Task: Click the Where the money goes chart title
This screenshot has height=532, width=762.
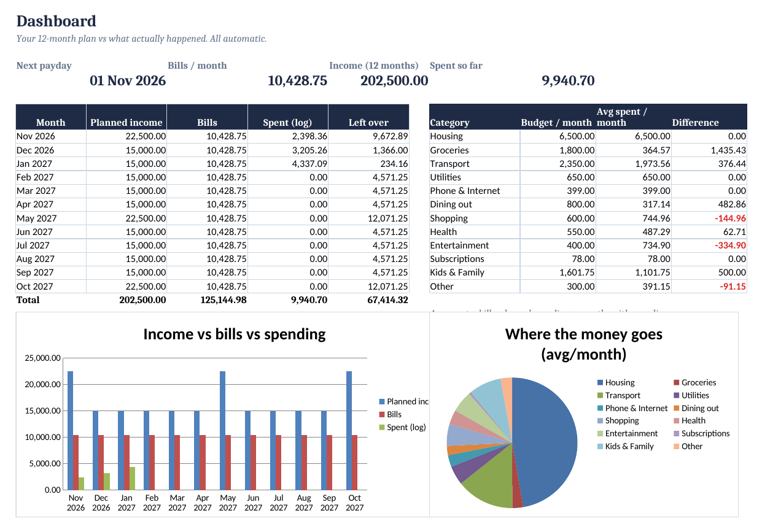Action: tap(584, 344)
